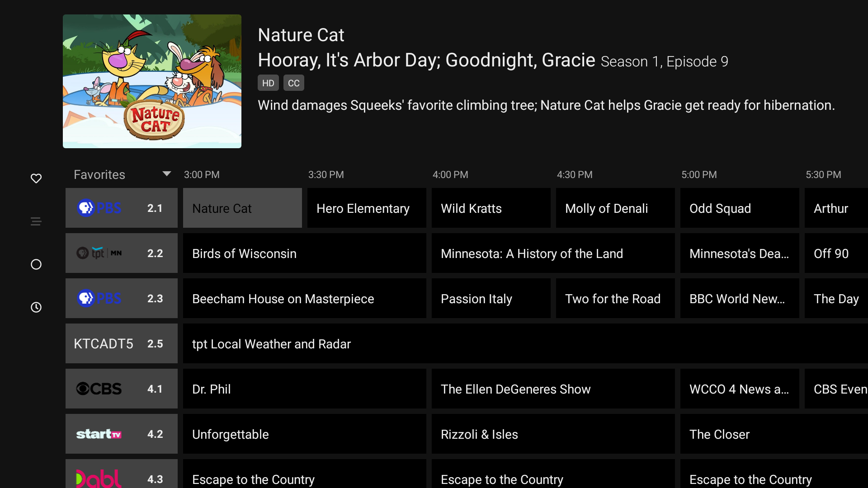The image size is (868, 488).
Task: Select Nature Cat program at 3:00 PM
Action: tap(242, 208)
